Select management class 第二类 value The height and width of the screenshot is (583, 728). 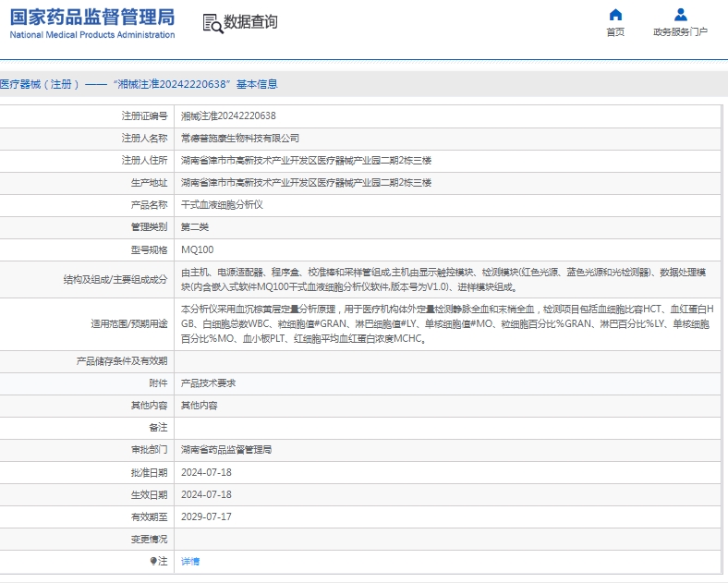195,227
